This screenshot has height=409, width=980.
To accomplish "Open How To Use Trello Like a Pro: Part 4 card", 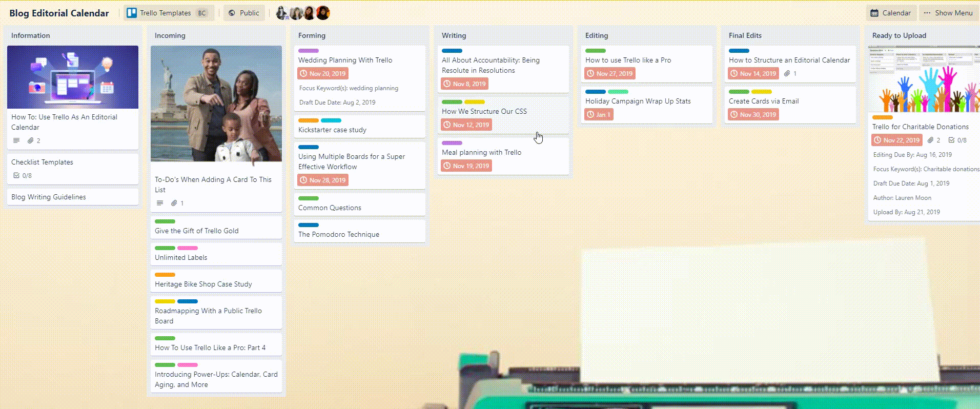I will [216, 344].
